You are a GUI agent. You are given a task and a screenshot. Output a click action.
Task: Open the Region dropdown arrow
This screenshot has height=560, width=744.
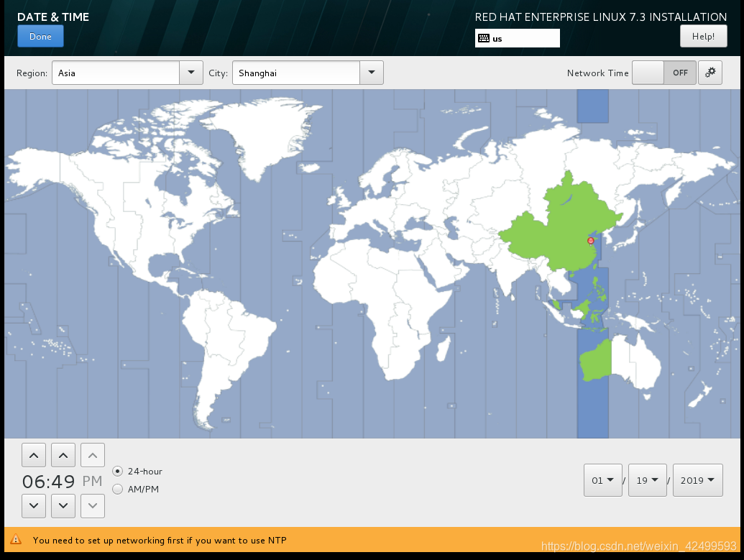[x=191, y=73]
